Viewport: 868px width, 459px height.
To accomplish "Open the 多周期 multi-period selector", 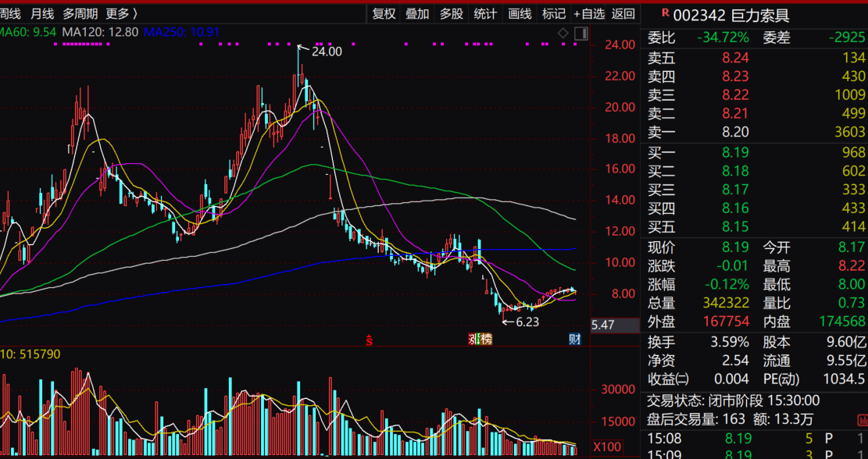I will tap(80, 14).
